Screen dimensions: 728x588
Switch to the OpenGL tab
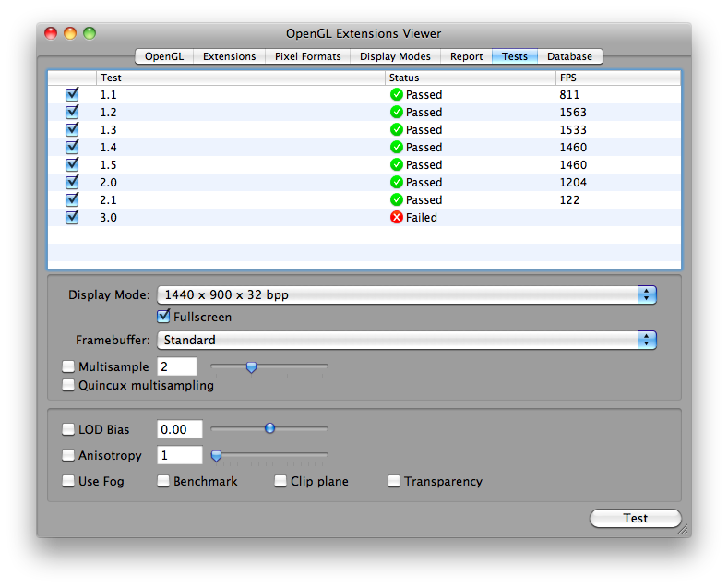[x=164, y=56]
